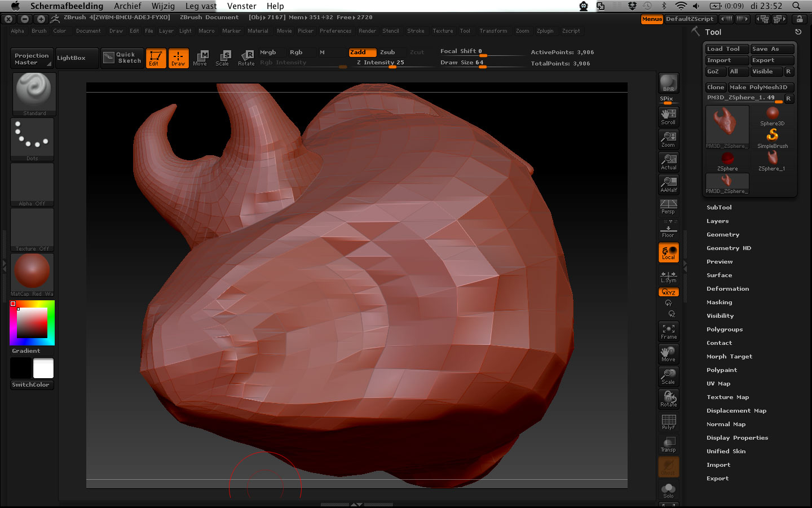This screenshot has height=508, width=812.
Task: Click the AAHalf view icon
Action: click(668, 184)
